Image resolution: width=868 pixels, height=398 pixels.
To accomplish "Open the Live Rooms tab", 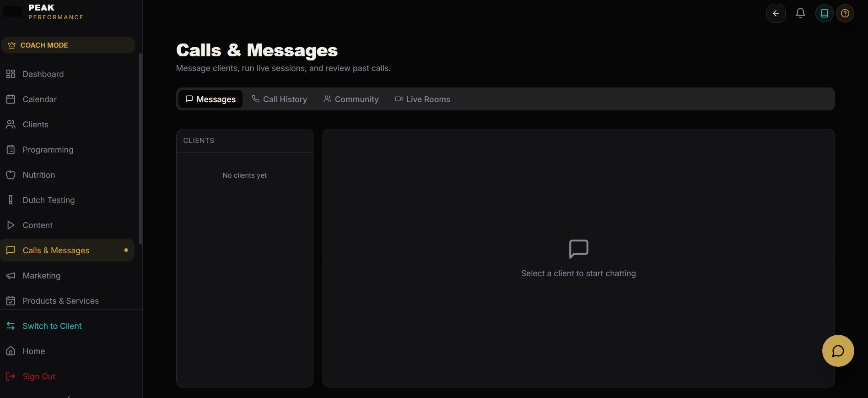I will [x=422, y=99].
